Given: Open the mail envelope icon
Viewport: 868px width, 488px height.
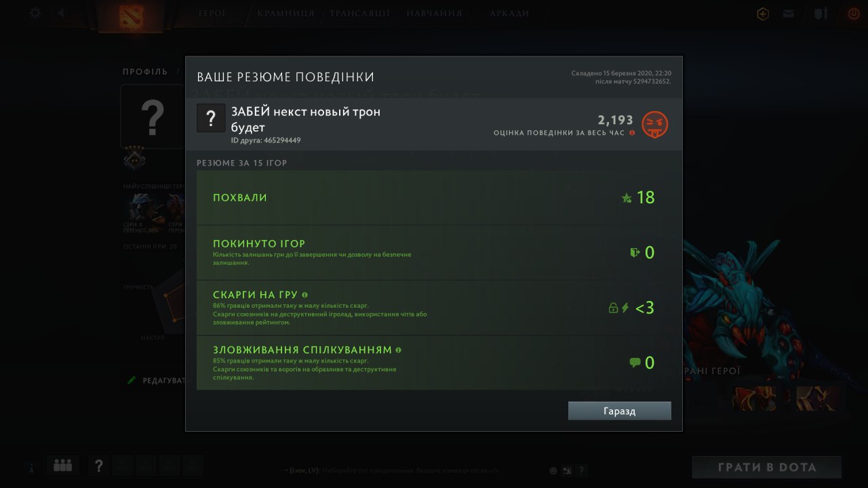Looking at the screenshot, I should tap(788, 14).
